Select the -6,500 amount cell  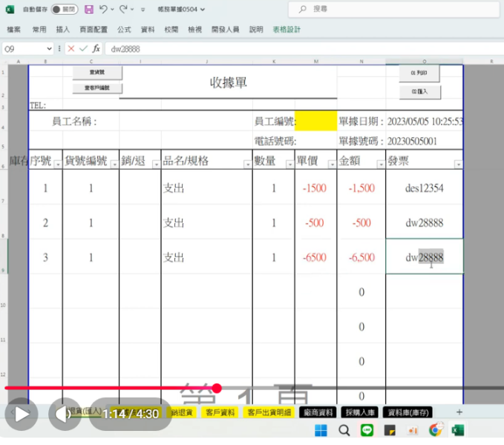tap(361, 257)
